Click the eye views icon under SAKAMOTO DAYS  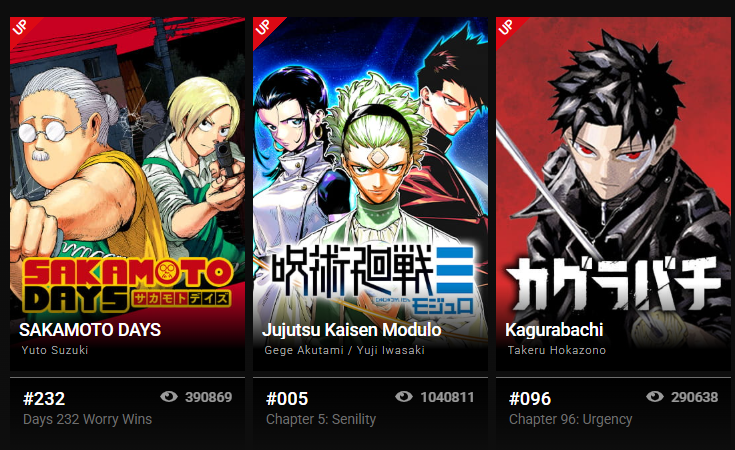point(169,397)
